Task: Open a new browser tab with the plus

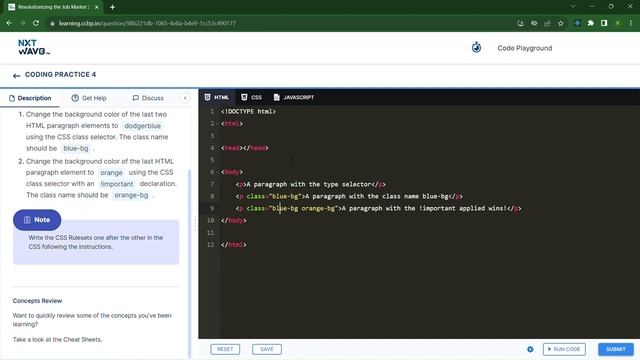Action: 112,7
